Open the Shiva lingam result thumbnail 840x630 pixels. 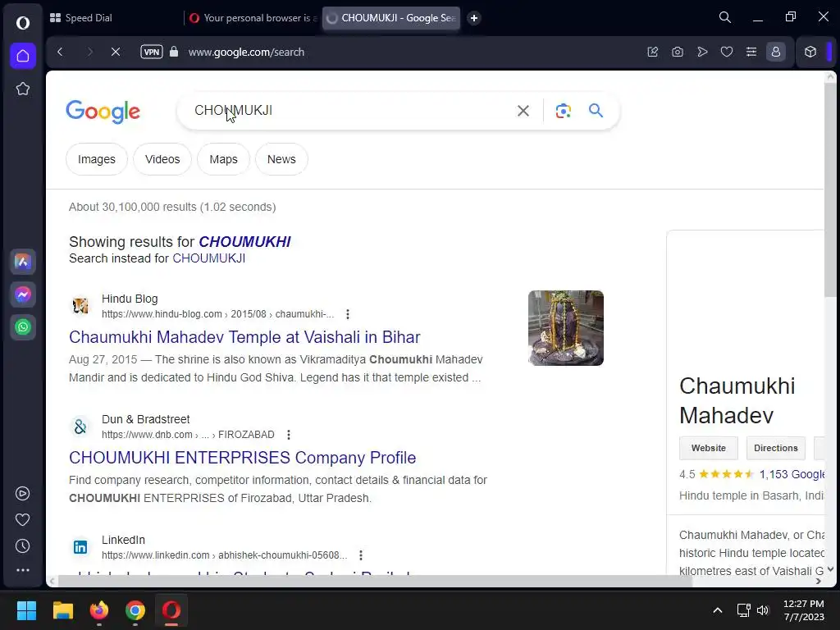pos(566,328)
